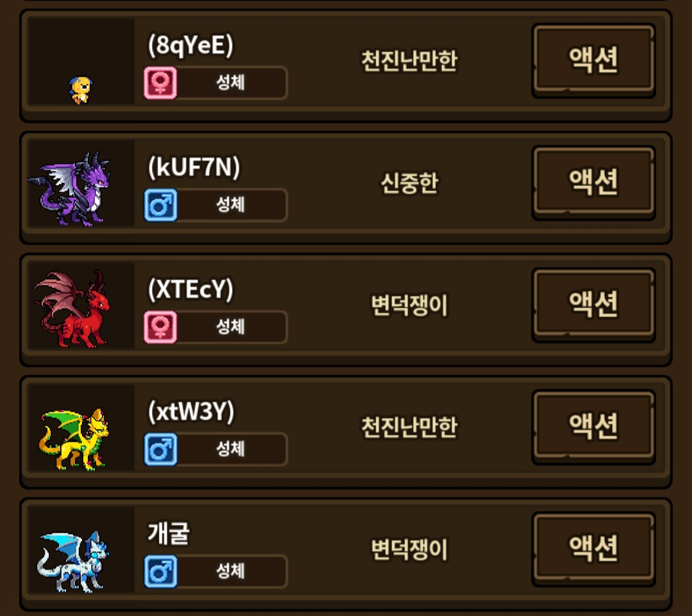Open 액션 button for xtW3Y
Image resolution: width=692 pixels, height=616 pixels.
tap(593, 427)
